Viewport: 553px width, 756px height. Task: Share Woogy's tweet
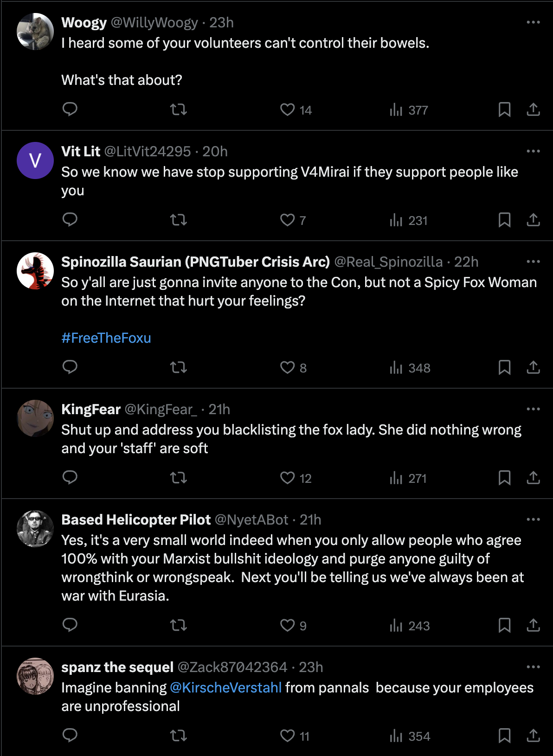(x=533, y=109)
